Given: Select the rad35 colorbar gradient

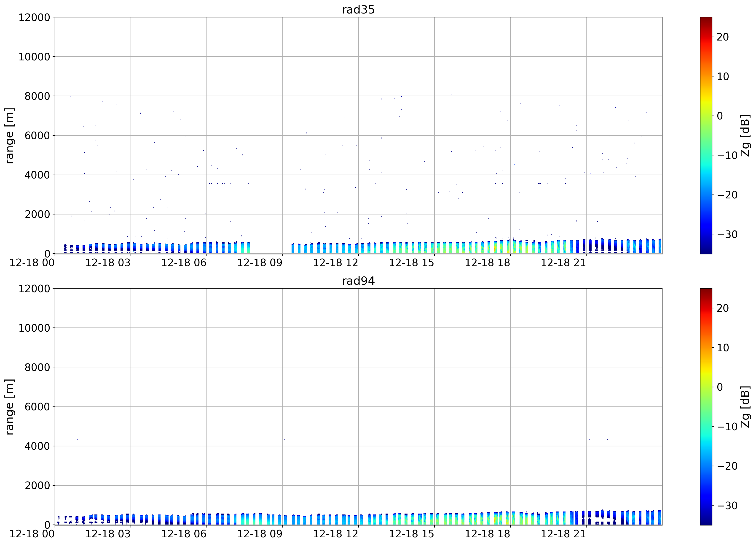Looking at the screenshot, I should (706, 135).
